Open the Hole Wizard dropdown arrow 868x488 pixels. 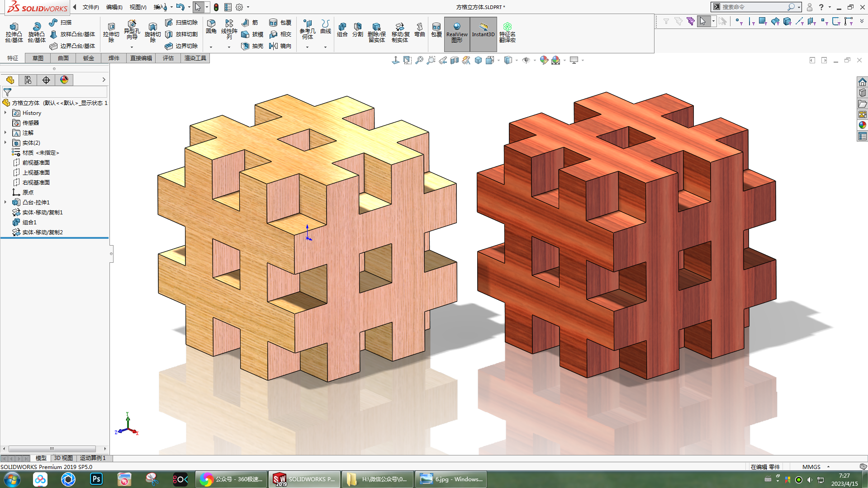pyautogui.click(x=132, y=47)
